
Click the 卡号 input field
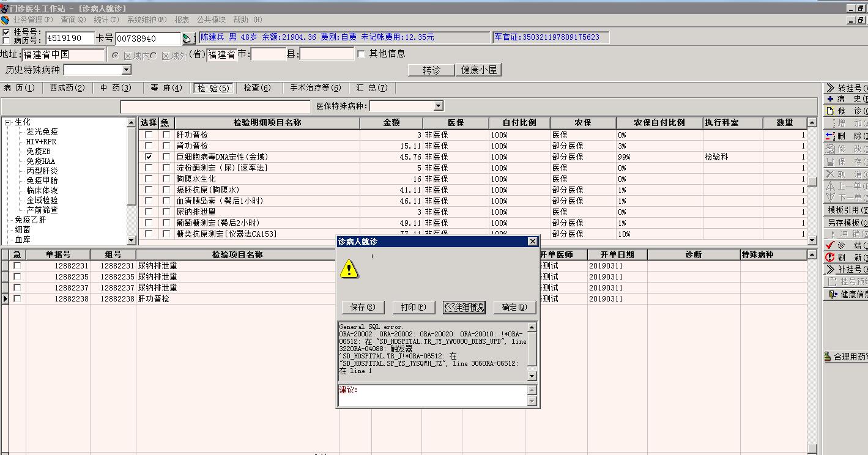[x=148, y=38]
